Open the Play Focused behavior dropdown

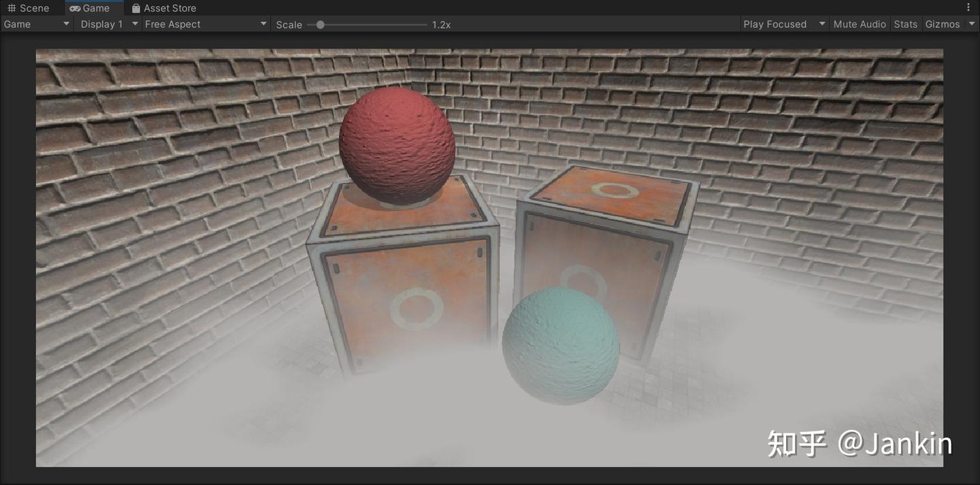[x=776, y=23]
